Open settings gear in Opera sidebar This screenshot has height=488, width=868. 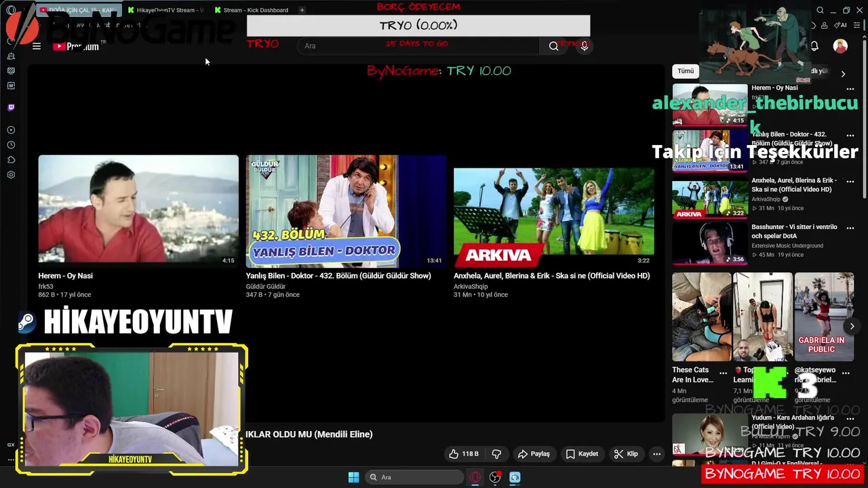click(x=11, y=175)
